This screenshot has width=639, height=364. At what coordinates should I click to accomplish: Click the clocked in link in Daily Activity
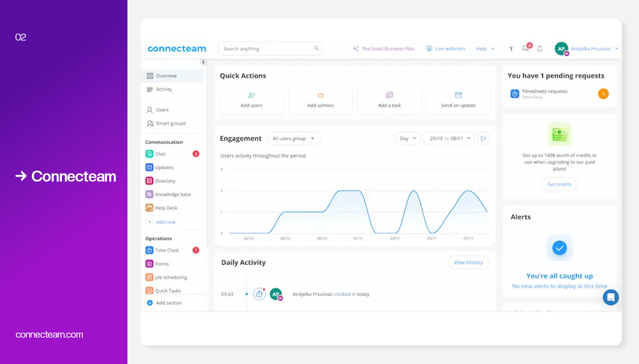345,294
